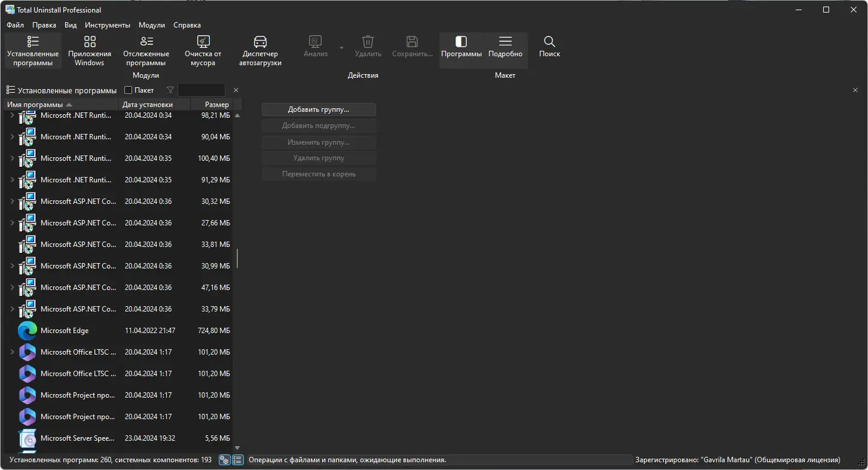Viewport: 868px width, 470px height.
Task: Open the Отслеженные программы module
Action: click(x=146, y=50)
